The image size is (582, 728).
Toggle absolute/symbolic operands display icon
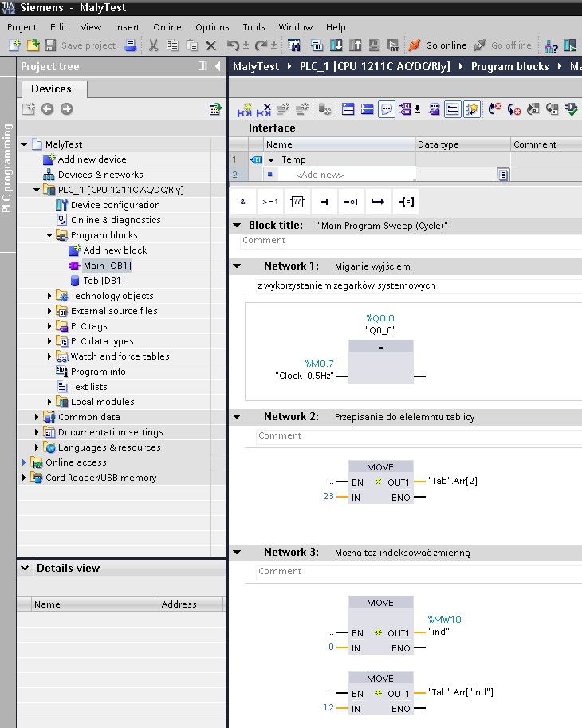(x=405, y=109)
